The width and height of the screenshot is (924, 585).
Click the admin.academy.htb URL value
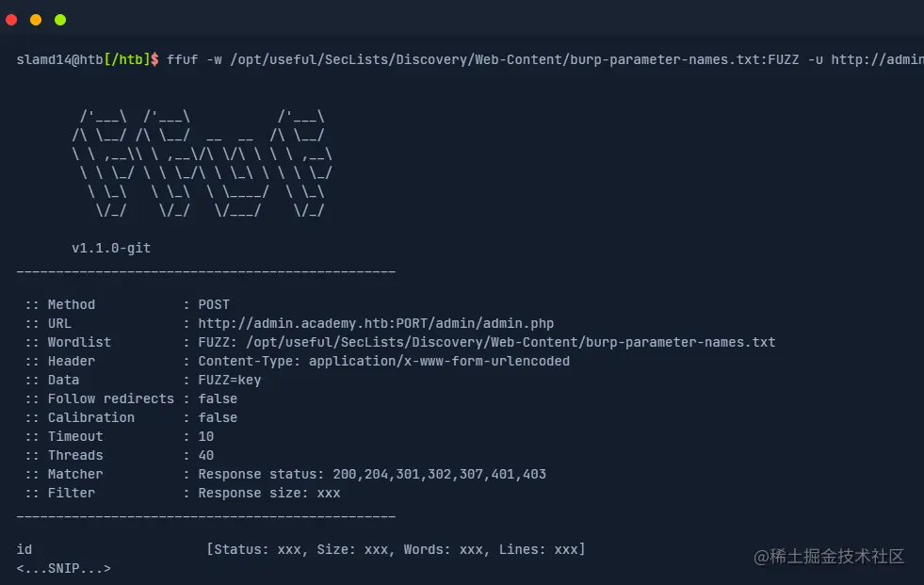(376, 323)
